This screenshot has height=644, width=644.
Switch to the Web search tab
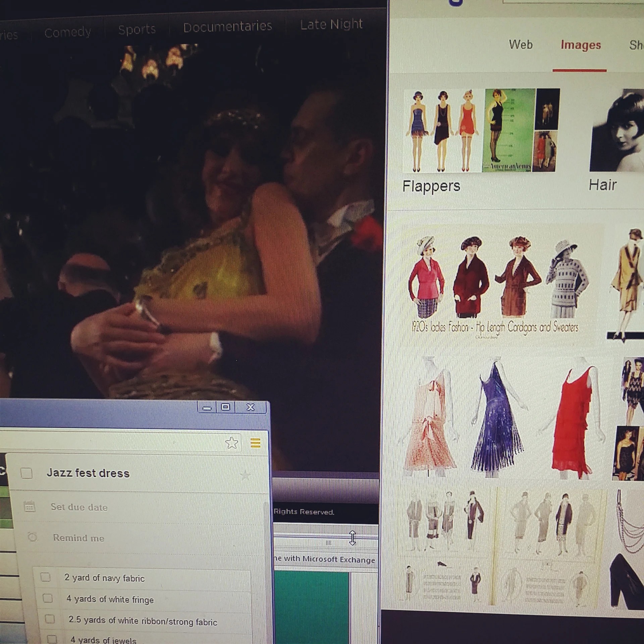click(521, 45)
